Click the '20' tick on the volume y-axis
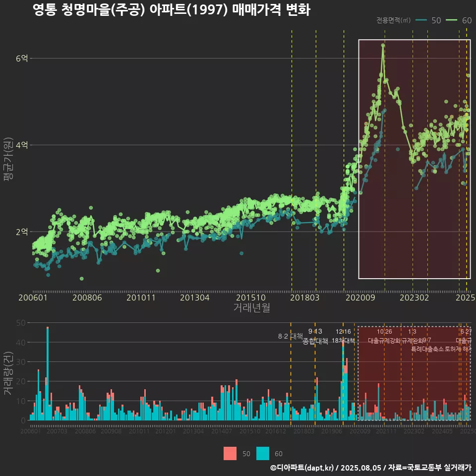Screen dimensions: 476x476 [x=21, y=381]
